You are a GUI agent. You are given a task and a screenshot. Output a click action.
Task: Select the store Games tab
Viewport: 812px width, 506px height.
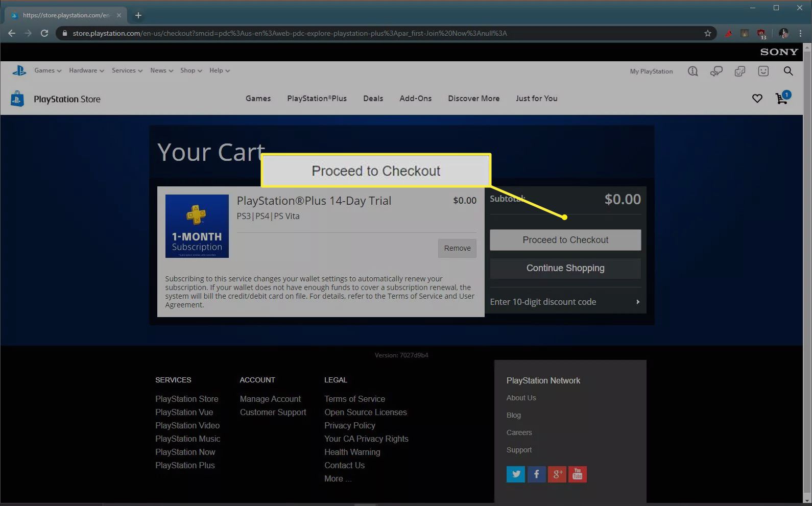click(258, 99)
